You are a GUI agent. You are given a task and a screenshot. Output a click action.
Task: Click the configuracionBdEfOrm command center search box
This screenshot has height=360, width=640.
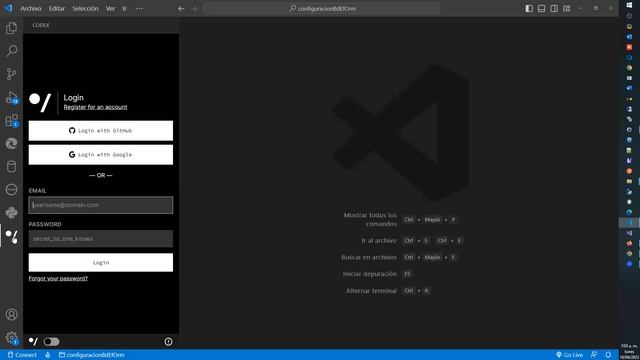point(322,9)
